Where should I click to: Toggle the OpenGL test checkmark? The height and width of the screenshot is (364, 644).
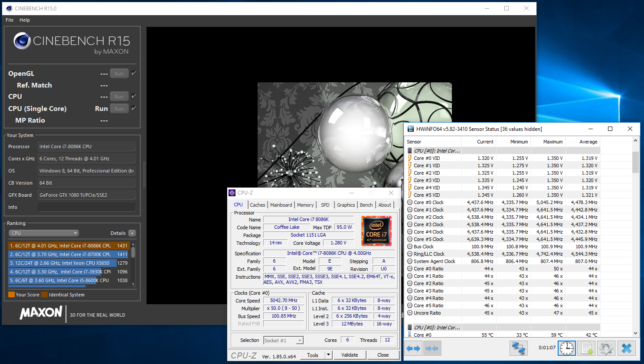[134, 73]
